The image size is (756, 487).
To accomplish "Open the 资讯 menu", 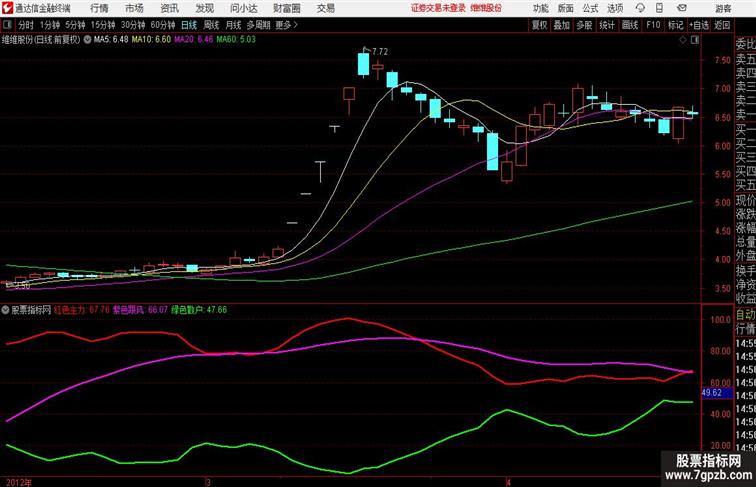I will (169, 8).
